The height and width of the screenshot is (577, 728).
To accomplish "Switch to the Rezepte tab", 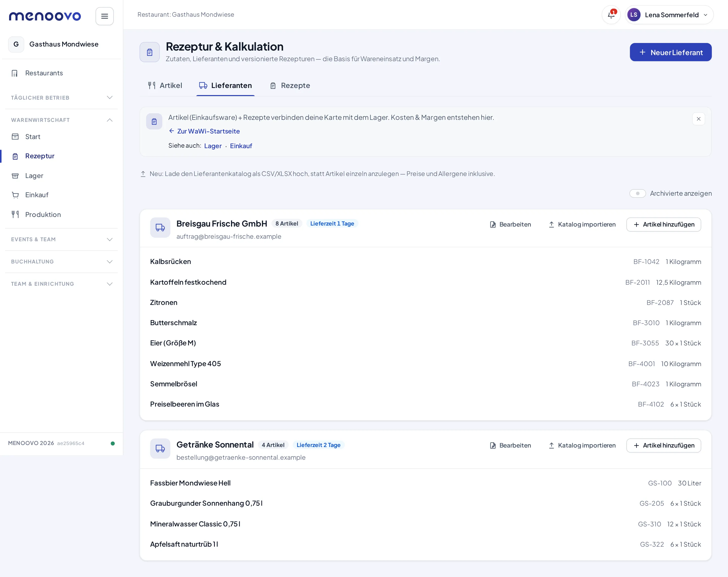I will pos(290,85).
